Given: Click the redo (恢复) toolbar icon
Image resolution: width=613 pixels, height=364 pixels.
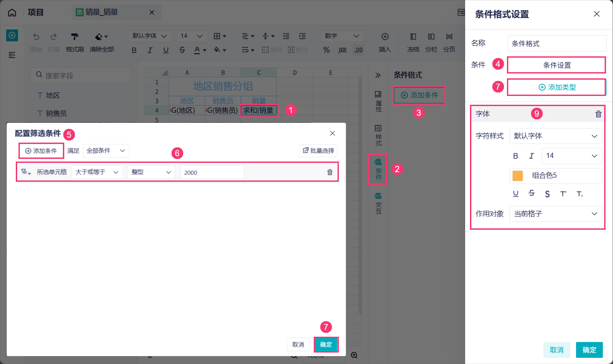Looking at the screenshot, I should (x=54, y=37).
